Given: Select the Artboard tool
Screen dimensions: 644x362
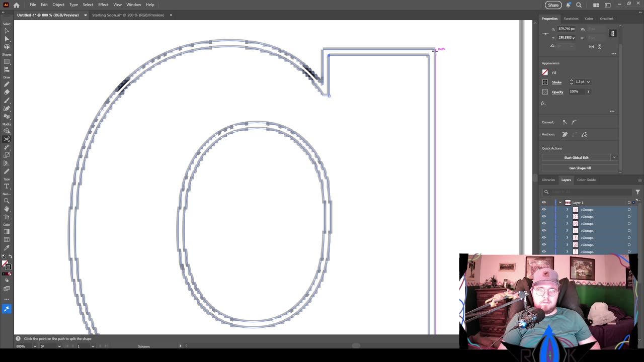Looking at the screenshot, I should point(7,217).
